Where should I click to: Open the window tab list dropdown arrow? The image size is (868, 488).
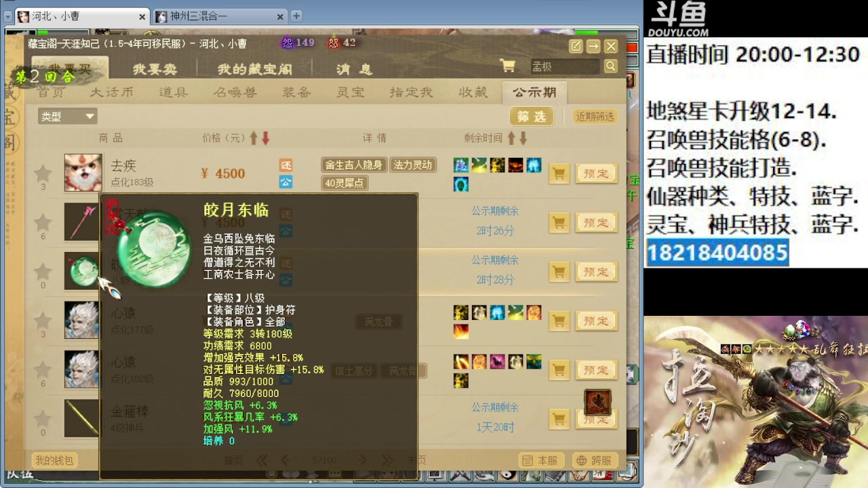(8, 16)
